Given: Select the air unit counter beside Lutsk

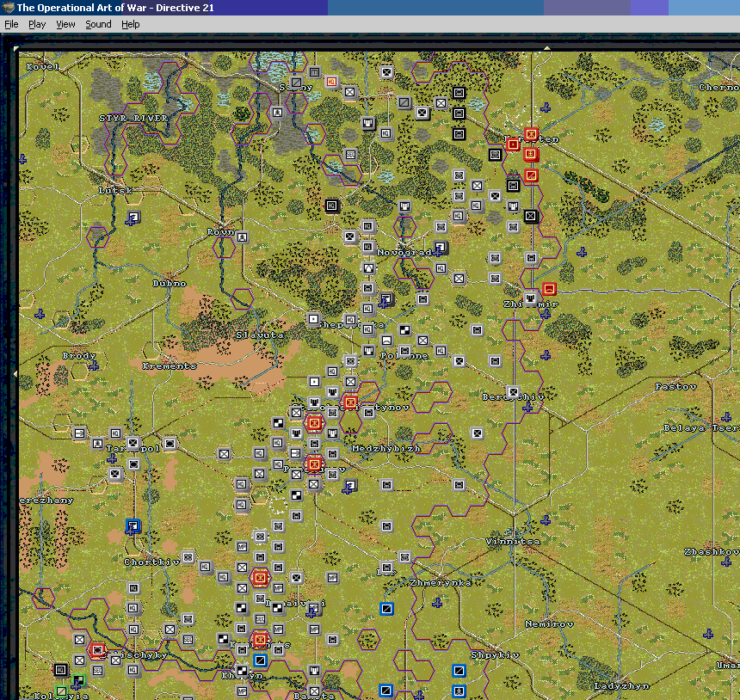Looking at the screenshot, I should point(133,218).
